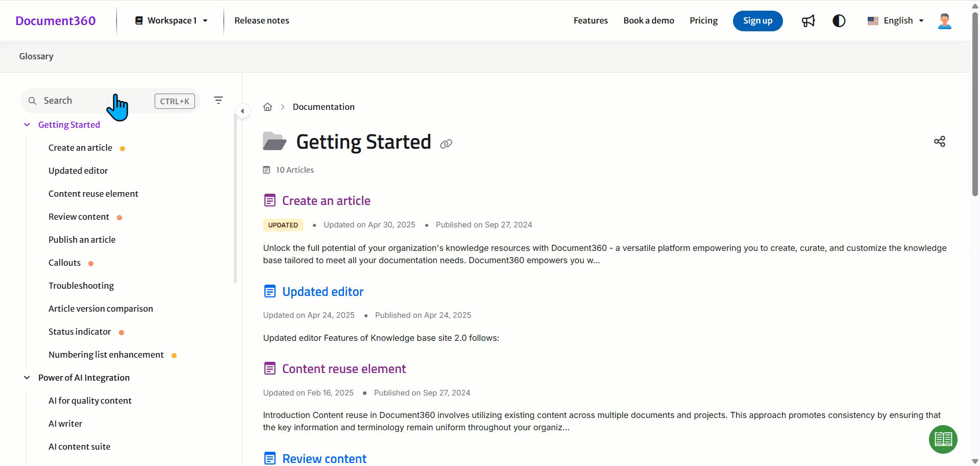Image resolution: width=980 pixels, height=466 pixels.
Task: Click the Content reuse element document icon
Action: 269,368
